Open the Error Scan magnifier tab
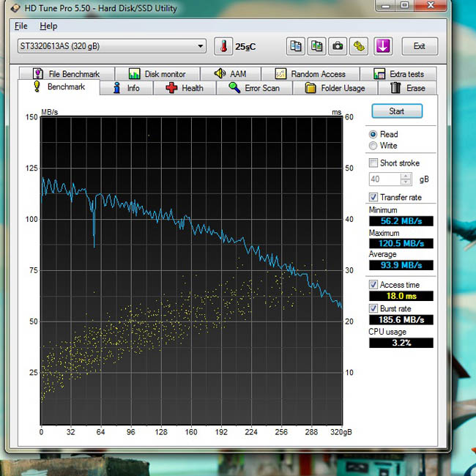 [254, 88]
